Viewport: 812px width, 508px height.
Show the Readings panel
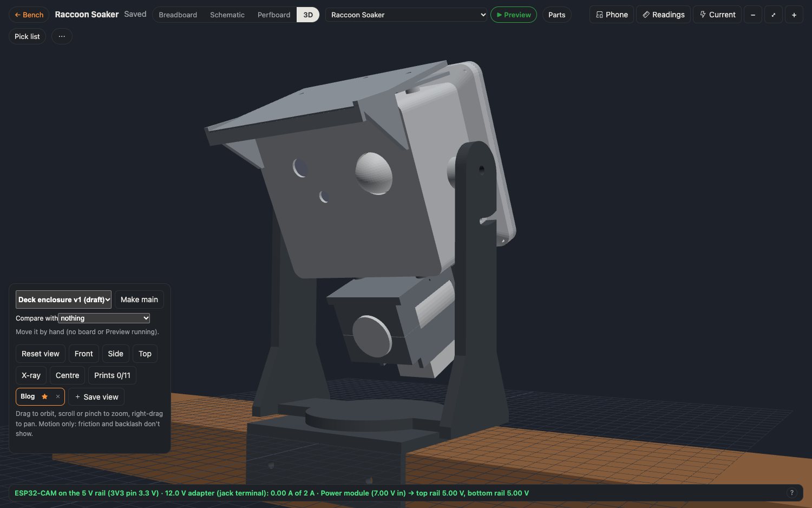(664, 15)
